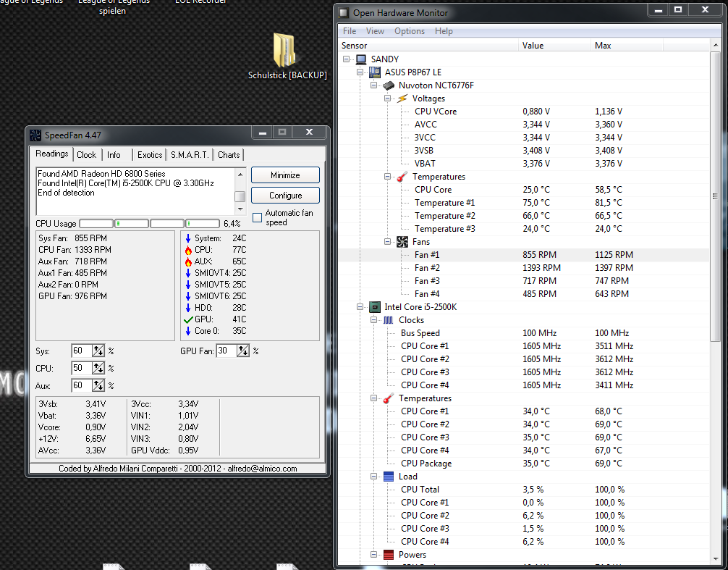Image resolution: width=728 pixels, height=570 pixels.
Task: Click the Voltages lightning bolt icon
Action: (x=402, y=99)
